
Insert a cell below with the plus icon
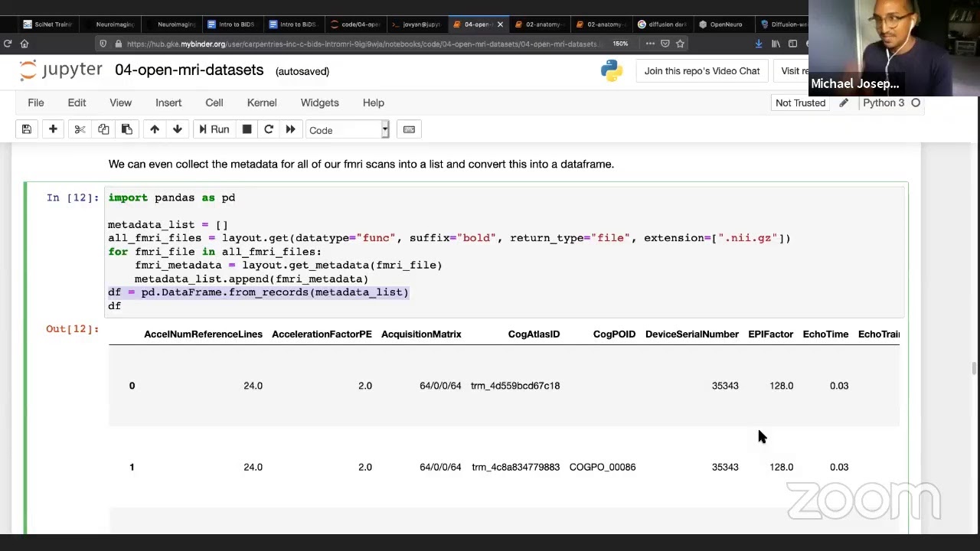point(53,129)
